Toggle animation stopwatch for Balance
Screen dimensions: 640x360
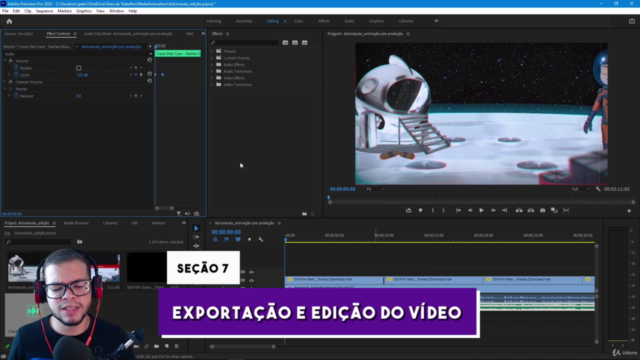pos(16,96)
